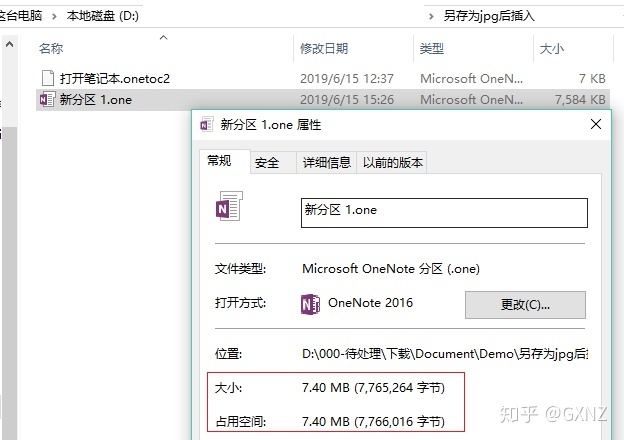
Task: Click the date 2019/6/15 12:37
Action: click(x=347, y=78)
